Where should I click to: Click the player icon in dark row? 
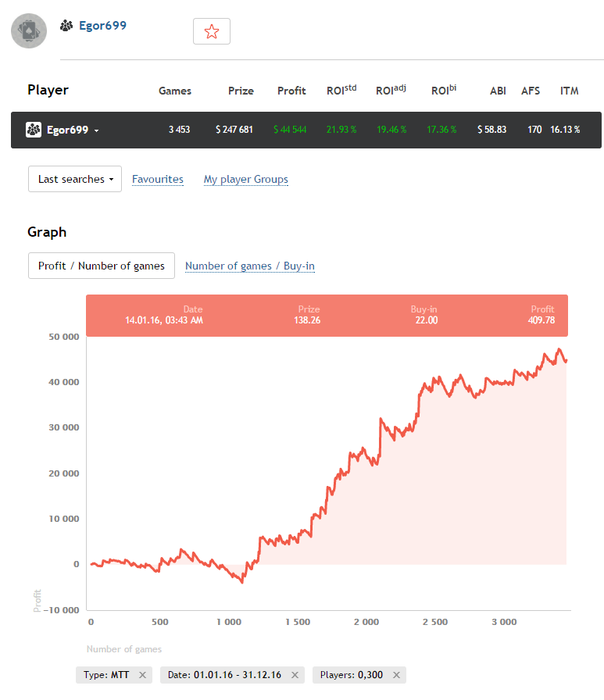click(33, 130)
